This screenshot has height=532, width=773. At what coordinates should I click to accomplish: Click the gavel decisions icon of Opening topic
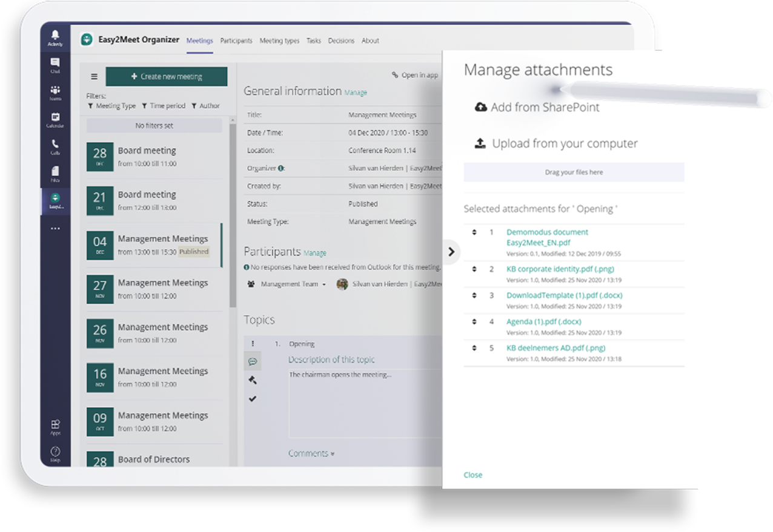coord(253,380)
